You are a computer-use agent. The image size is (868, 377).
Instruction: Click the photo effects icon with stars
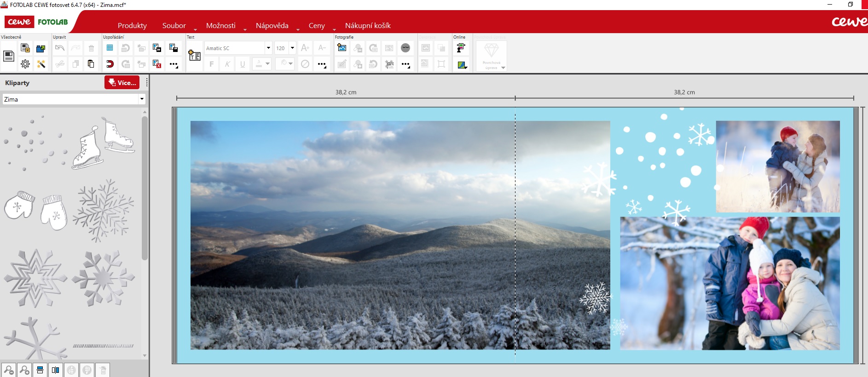pyautogui.click(x=389, y=64)
